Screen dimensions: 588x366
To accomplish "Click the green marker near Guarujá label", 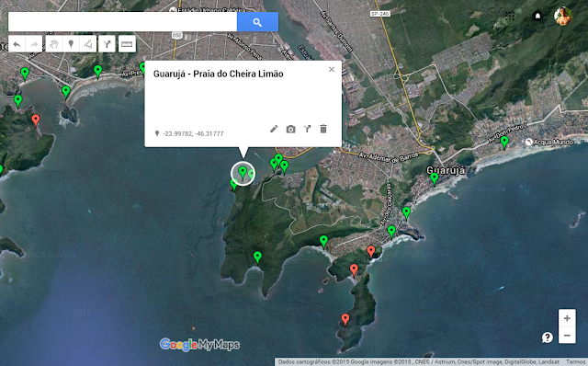I will [x=435, y=178].
